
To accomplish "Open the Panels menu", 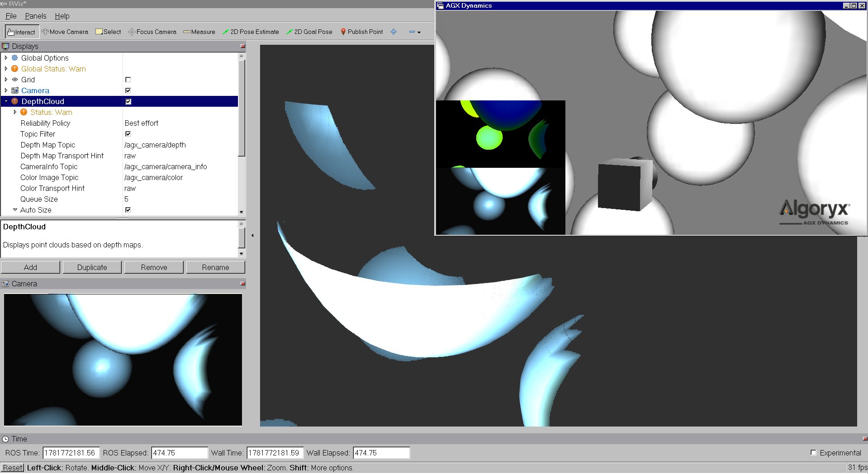I will [x=35, y=16].
